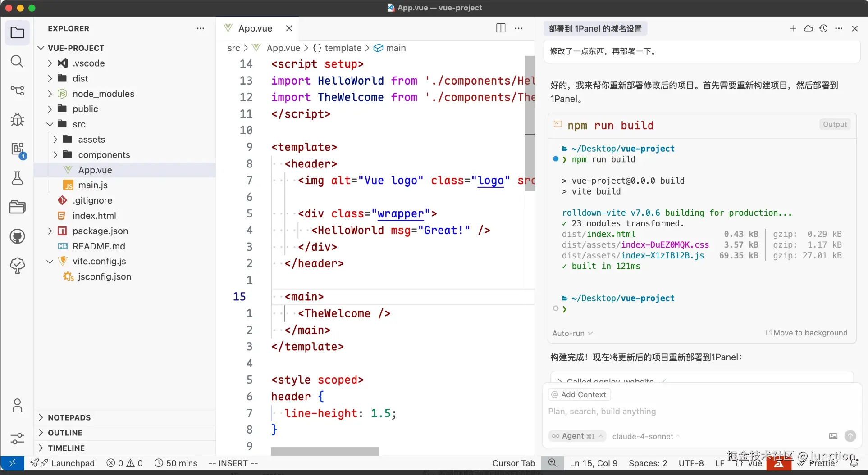Click the Output badge on npm run build
The image size is (868, 475).
[835, 124]
